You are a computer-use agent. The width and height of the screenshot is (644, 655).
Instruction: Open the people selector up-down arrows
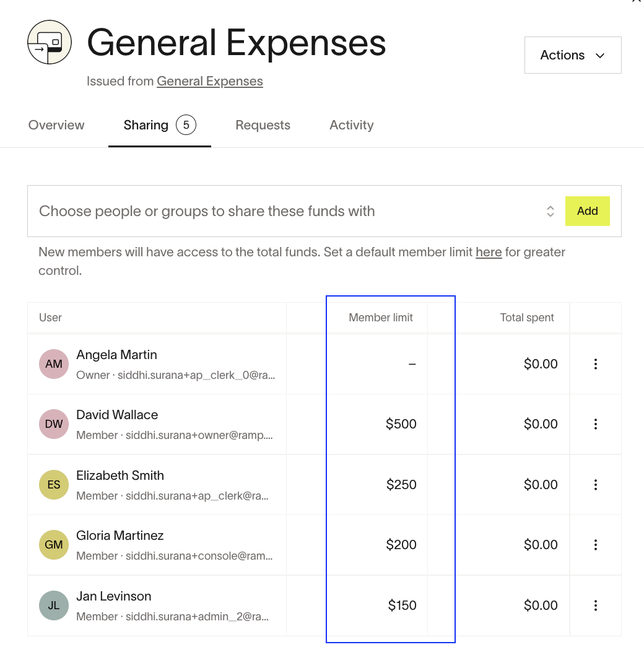[550, 211]
